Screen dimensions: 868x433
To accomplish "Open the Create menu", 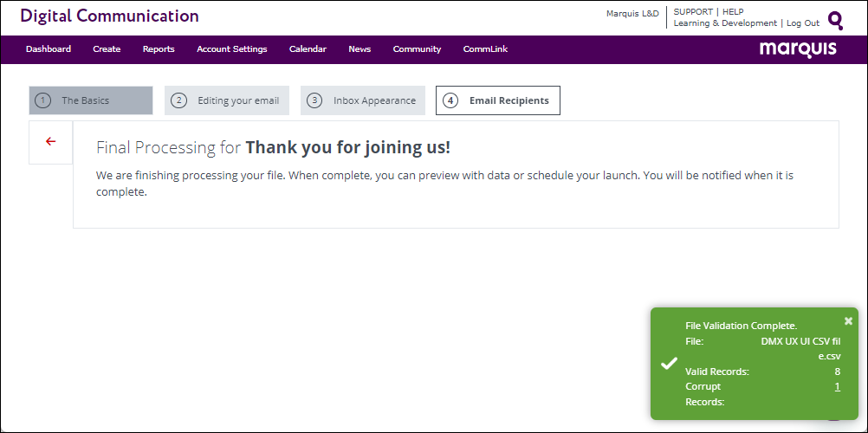I will point(107,49).
